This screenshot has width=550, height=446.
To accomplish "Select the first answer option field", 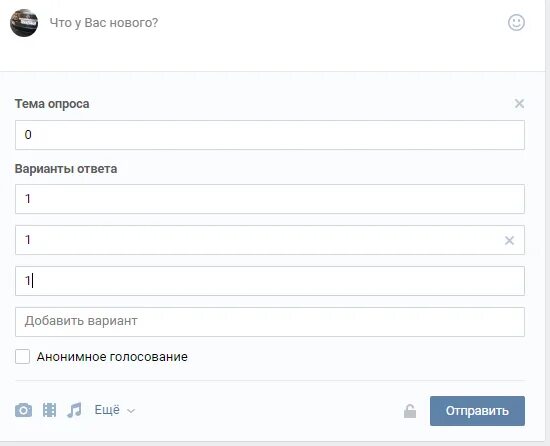I will (x=270, y=199).
